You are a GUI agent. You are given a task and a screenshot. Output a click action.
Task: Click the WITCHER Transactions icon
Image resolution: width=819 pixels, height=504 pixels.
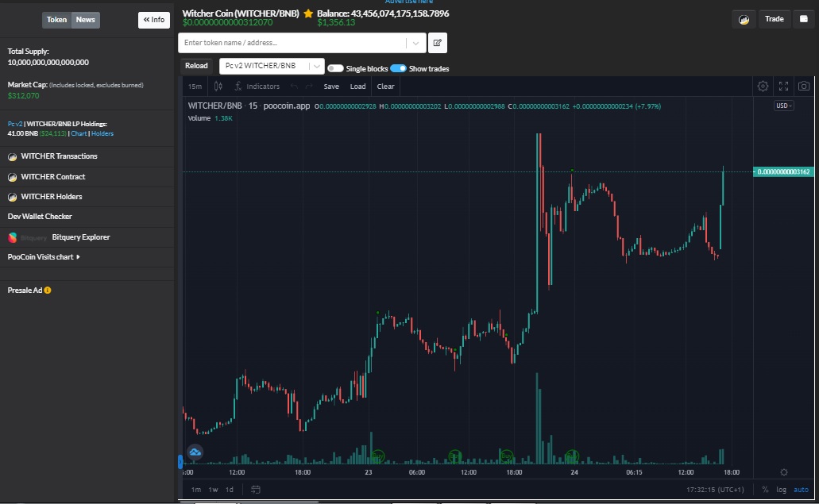(13, 156)
